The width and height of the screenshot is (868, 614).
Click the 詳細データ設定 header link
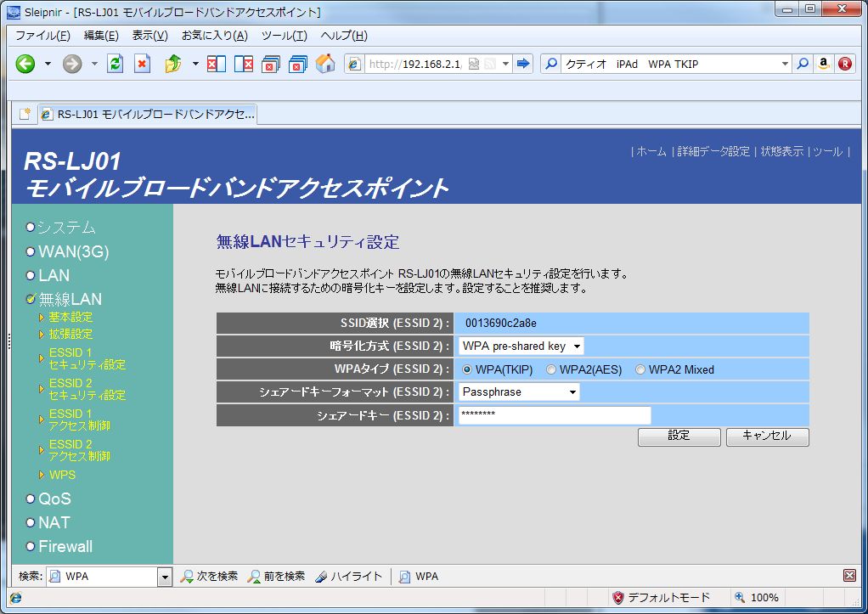[x=713, y=151]
